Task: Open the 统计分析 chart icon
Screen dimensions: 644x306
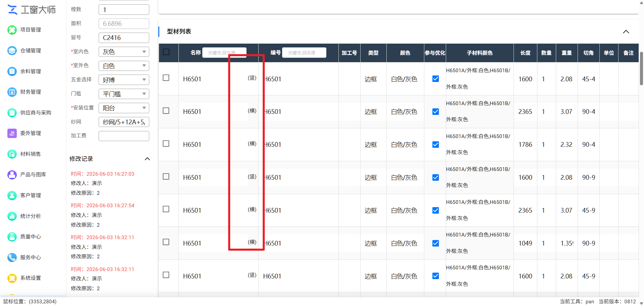Action: click(12, 216)
